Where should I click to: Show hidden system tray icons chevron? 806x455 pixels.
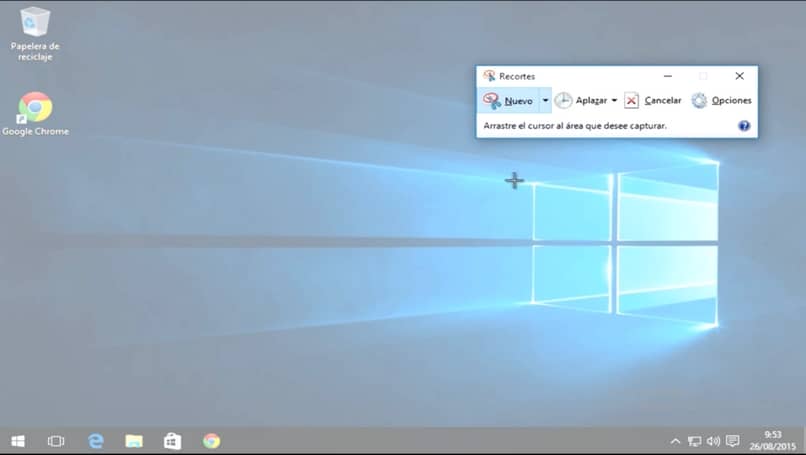pos(675,441)
